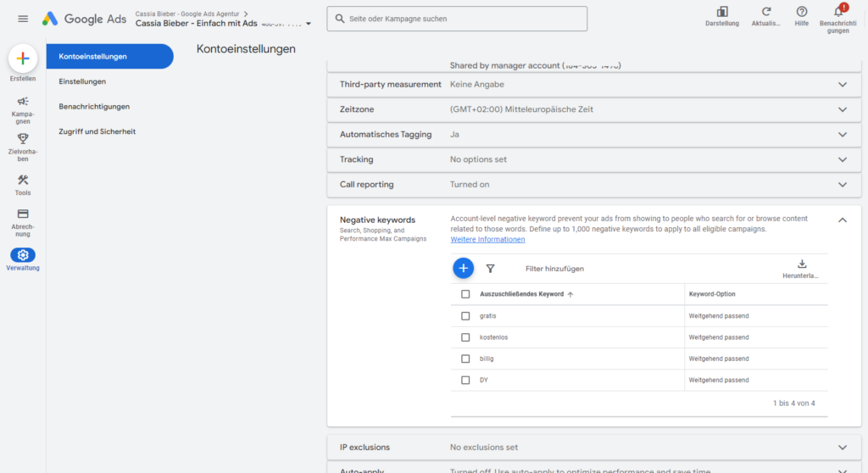Click the 'Turned on' Call reporting value

pyautogui.click(x=470, y=185)
